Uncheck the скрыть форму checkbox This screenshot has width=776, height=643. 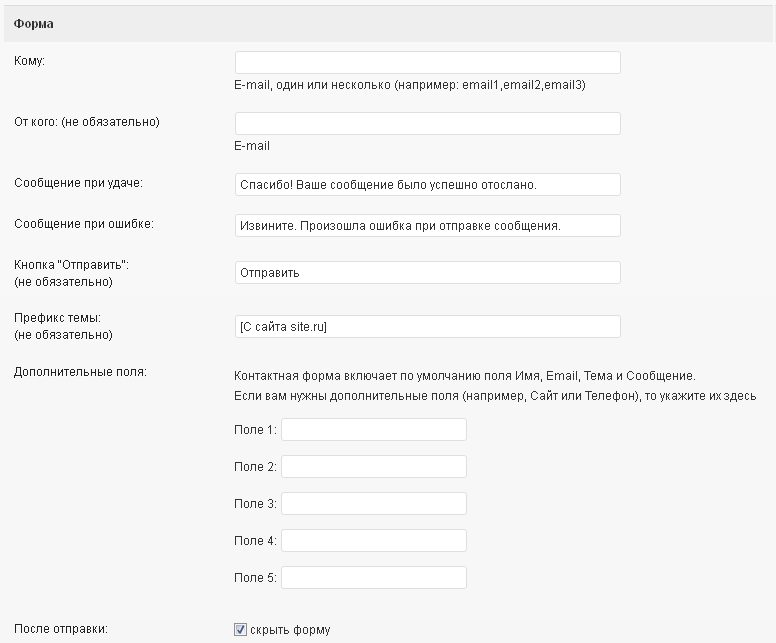tap(240, 630)
